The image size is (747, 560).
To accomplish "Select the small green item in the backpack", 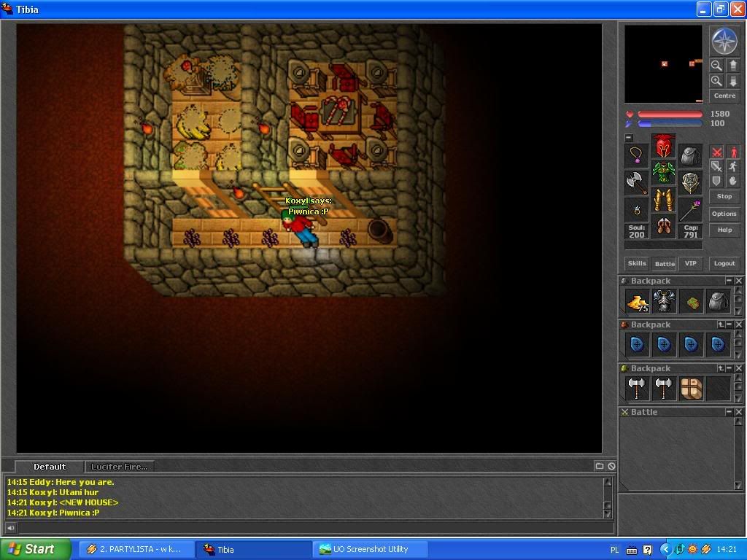I will coord(692,301).
